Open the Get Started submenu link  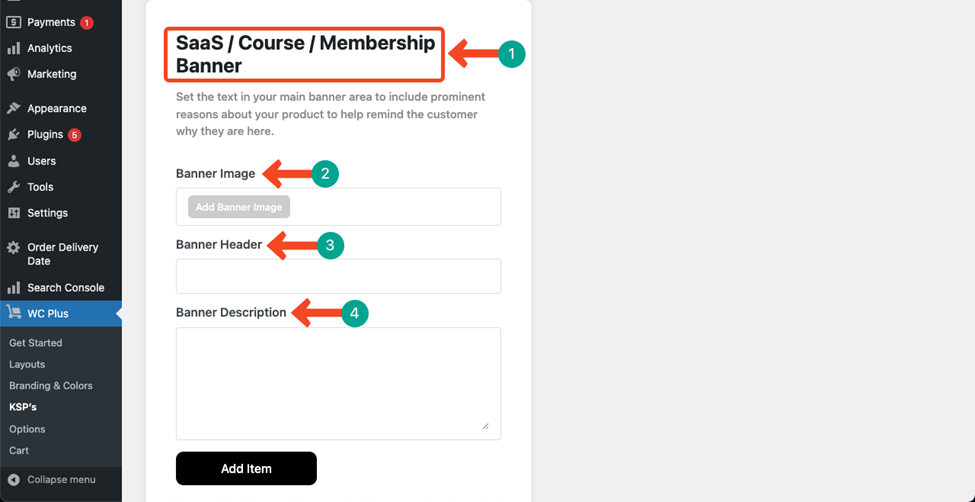click(35, 343)
